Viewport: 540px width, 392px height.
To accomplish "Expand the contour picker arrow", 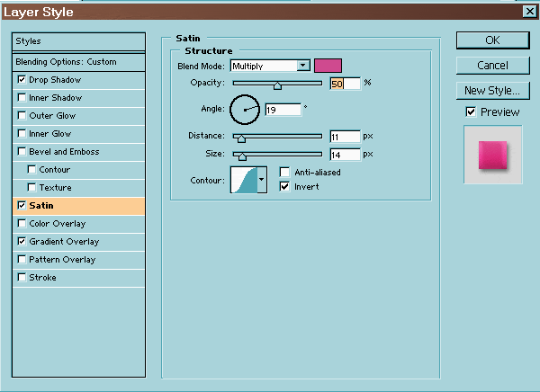I will [x=262, y=180].
